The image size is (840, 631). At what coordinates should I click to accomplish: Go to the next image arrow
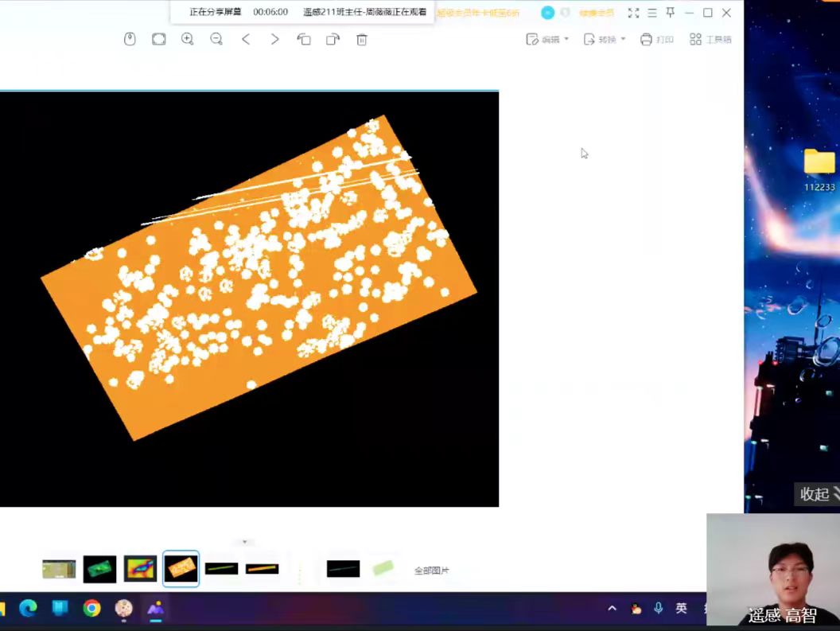click(274, 39)
